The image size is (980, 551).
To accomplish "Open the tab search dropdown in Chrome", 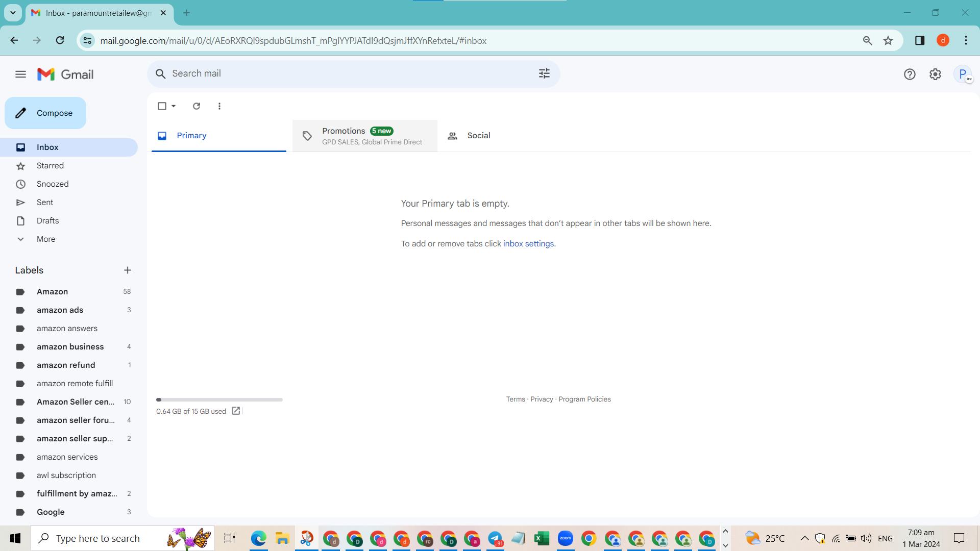I will point(13,13).
